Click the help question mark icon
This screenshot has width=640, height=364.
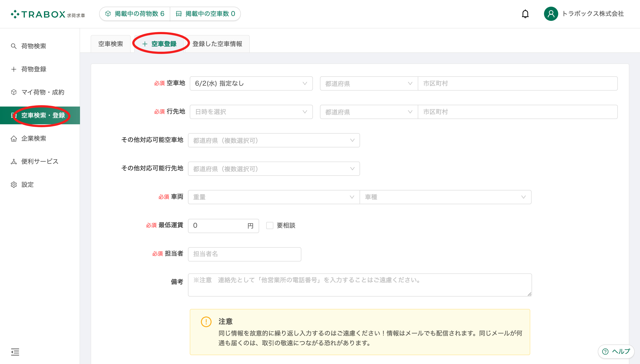click(605, 352)
